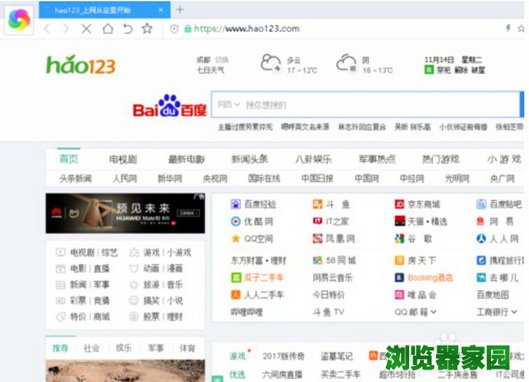Click the hao123 logo

pyautogui.click(x=81, y=65)
